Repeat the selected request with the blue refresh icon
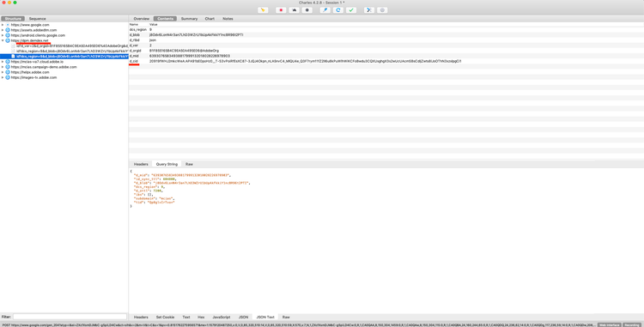Viewport: 644px width, 327px height. pos(338,10)
